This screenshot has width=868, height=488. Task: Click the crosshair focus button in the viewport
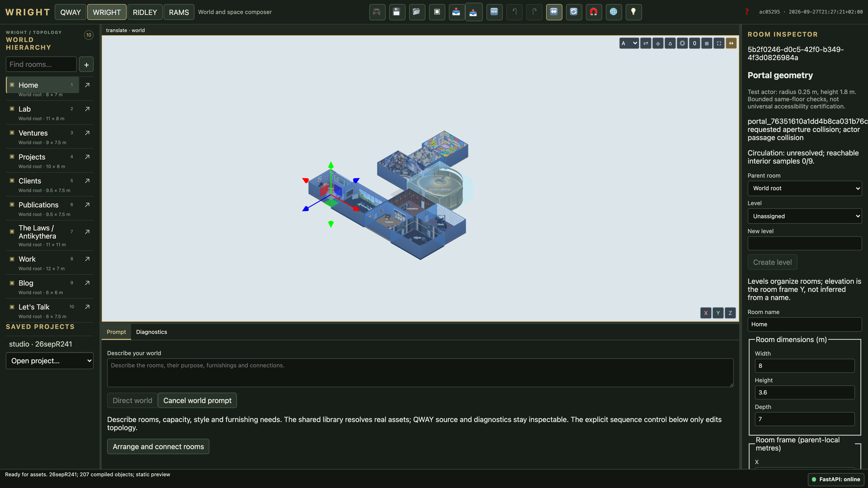[x=658, y=43]
